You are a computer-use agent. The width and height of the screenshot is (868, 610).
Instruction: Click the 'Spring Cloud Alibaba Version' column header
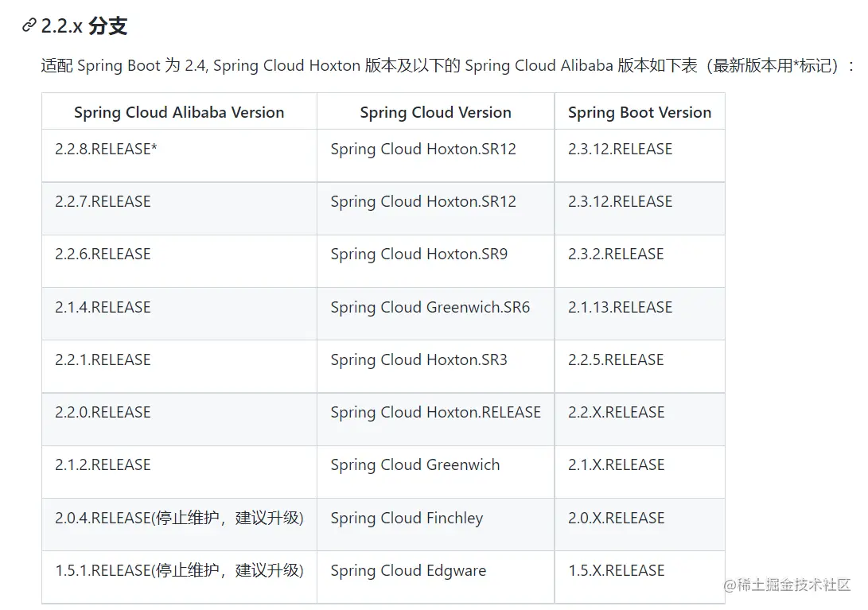[x=179, y=112]
